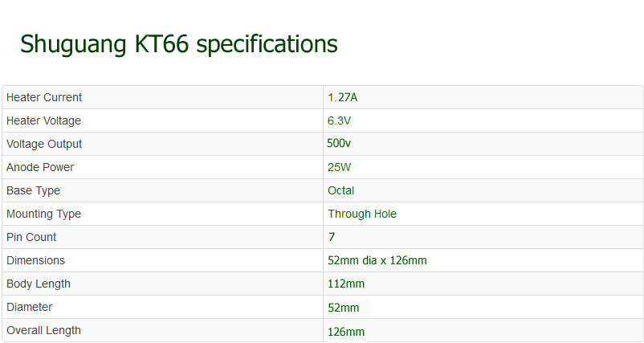Select the 500v voltage output value

pos(339,143)
